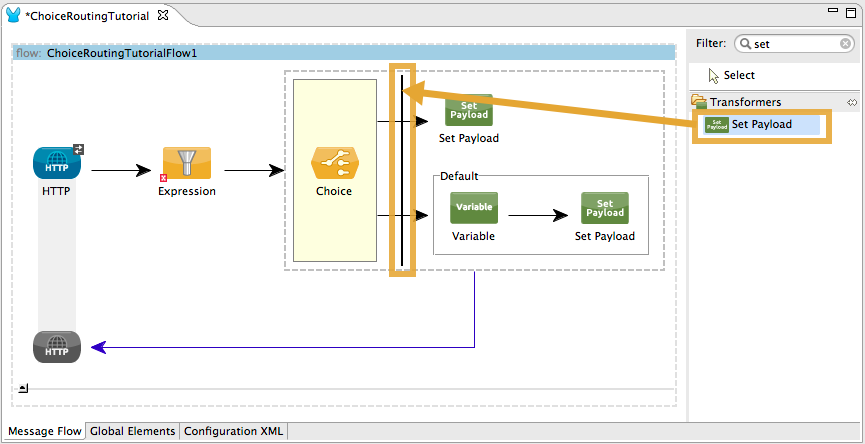Click Set Payload inside the Default box
The image size is (865, 444).
tap(604, 207)
